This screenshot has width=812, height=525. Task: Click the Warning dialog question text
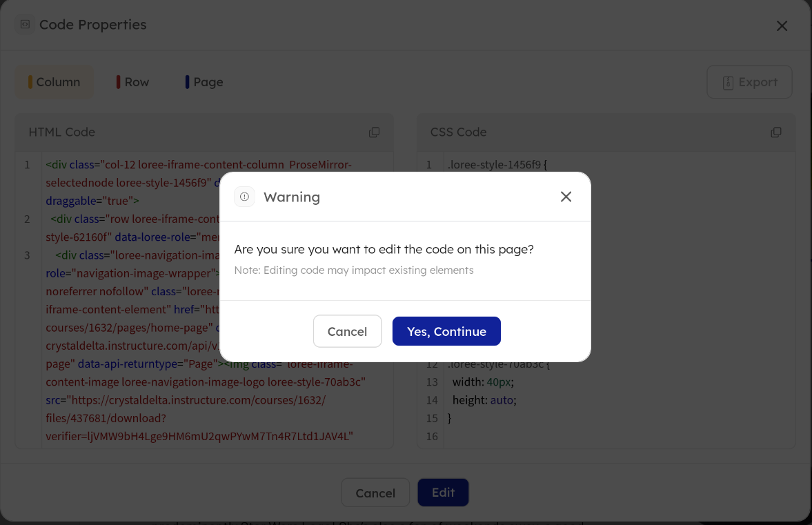tap(384, 249)
